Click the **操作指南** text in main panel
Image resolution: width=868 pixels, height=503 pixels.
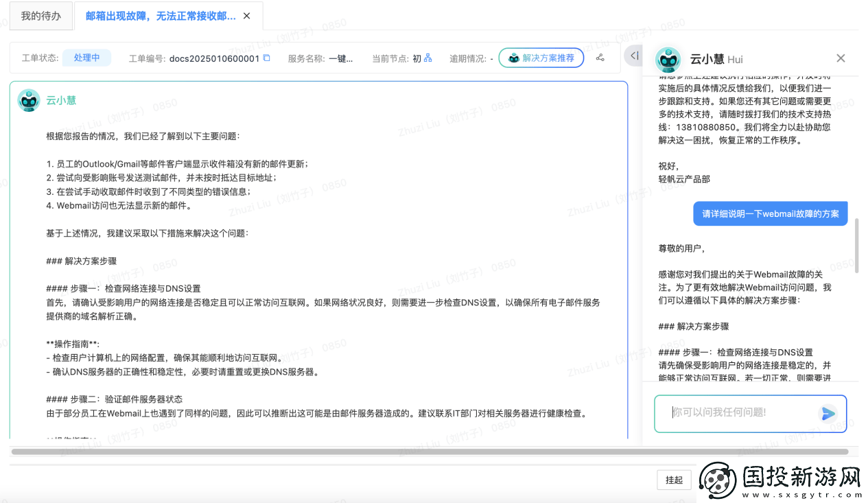[73, 344]
